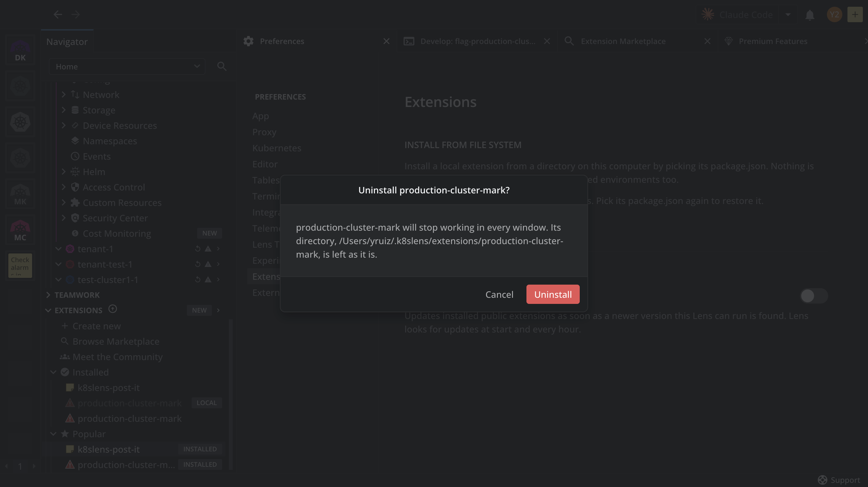Expand the Access Control node
The height and width of the screenshot is (487, 868).
(x=63, y=187)
